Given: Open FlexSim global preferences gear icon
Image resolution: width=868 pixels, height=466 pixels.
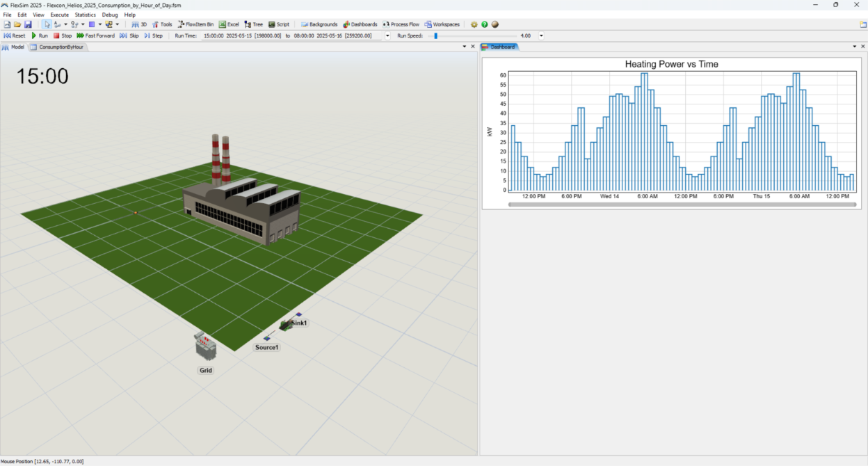Looking at the screenshot, I should [x=474, y=24].
